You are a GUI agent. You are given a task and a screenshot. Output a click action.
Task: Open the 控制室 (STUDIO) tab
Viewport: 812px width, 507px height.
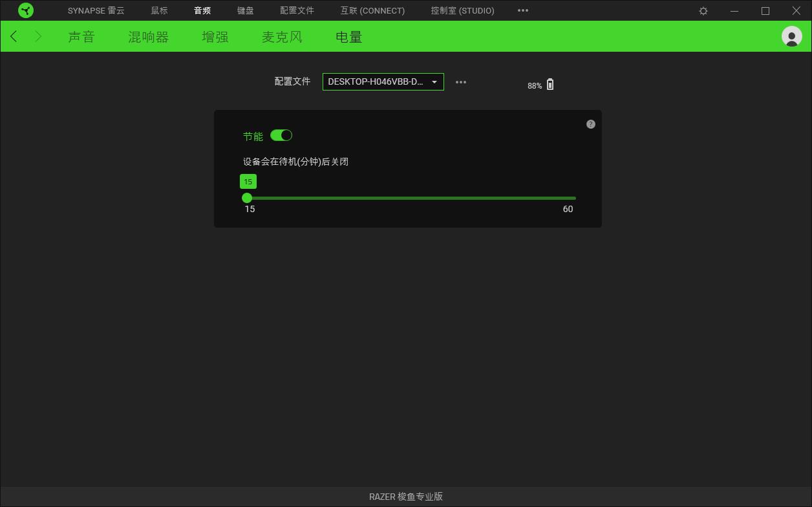pos(463,11)
